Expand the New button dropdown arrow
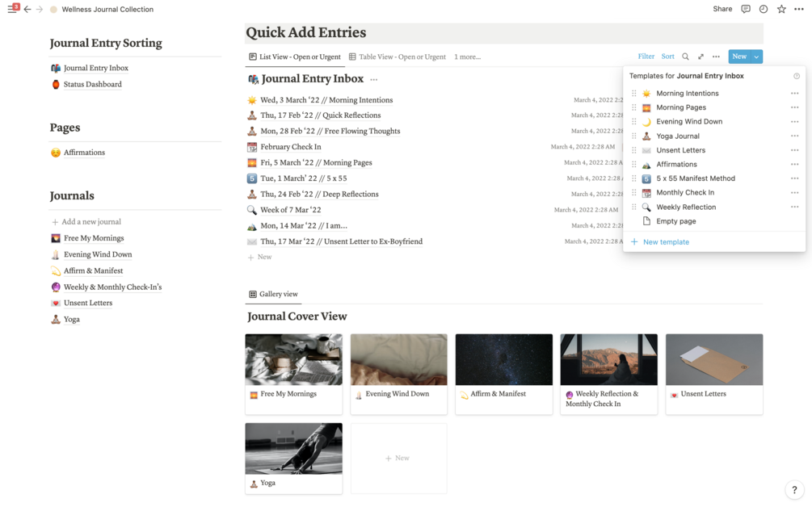Viewport: 812px width, 507px height. pos(756,57)
